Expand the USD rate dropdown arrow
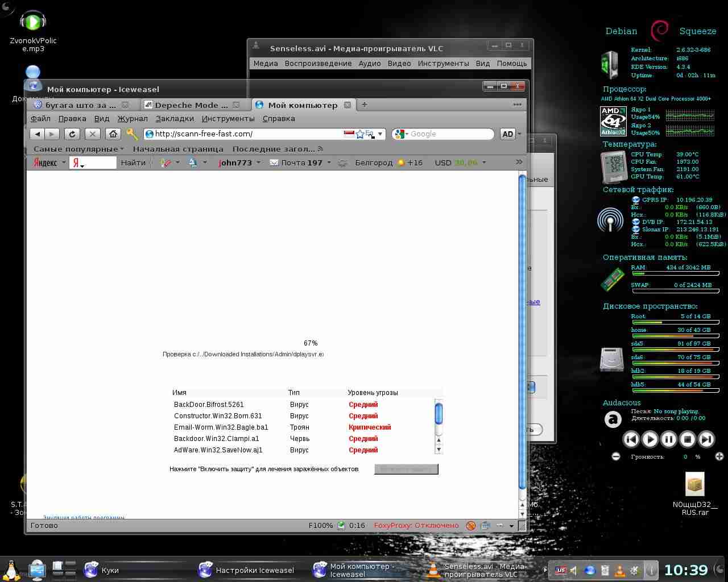The height and width of the screenshot is (582, 728). (484, 163)
